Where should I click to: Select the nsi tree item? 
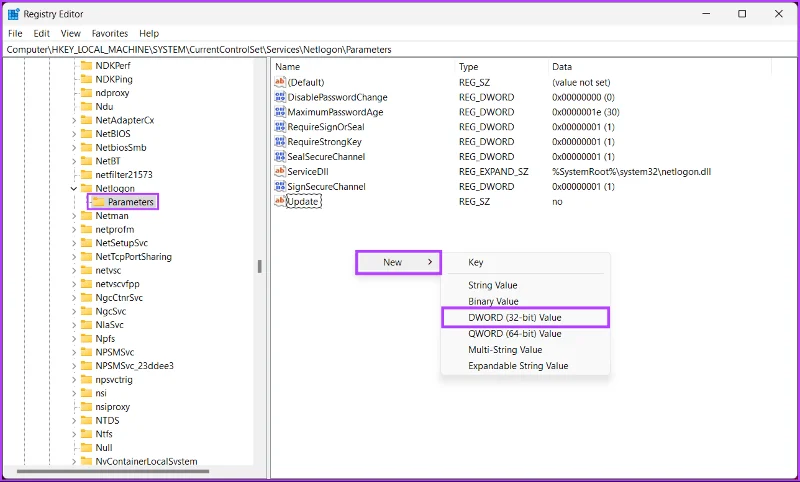pos(101,393)
